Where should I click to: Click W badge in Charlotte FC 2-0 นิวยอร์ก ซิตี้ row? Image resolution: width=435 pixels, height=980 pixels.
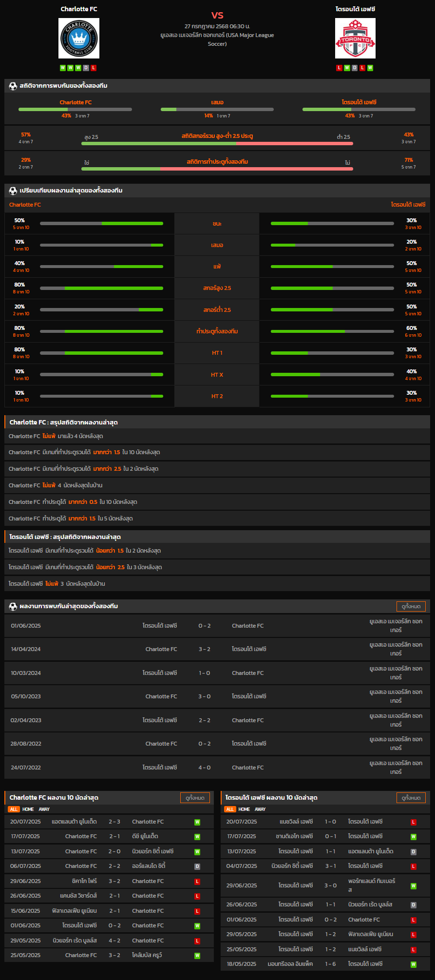[197, 852]
